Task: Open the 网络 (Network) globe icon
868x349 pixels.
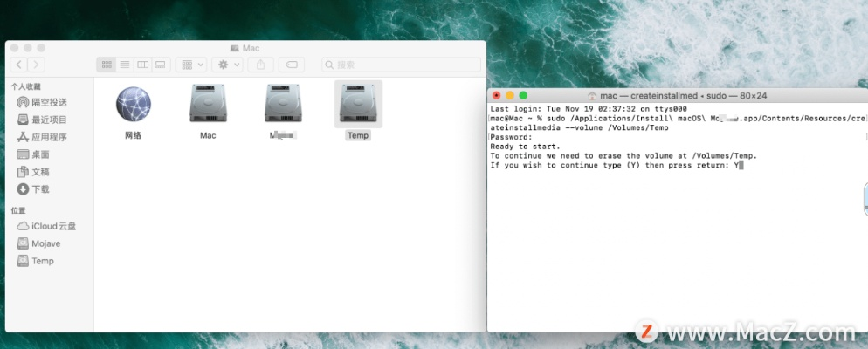Action: coord(133,106)
